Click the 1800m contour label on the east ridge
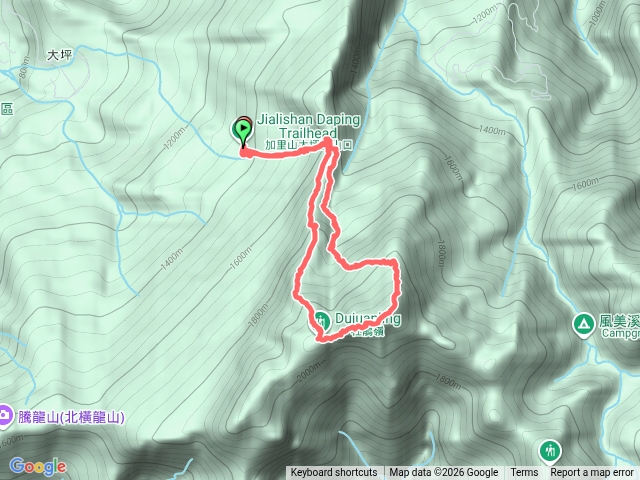This screenshot has width=640, height=480. tap(441, 253)
